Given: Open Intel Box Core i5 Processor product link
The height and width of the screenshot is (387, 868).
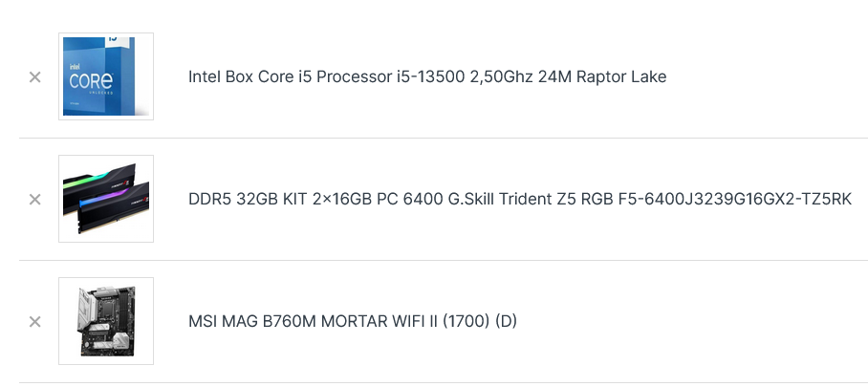Looking at the screenshot, I should (x=427, y=77).
